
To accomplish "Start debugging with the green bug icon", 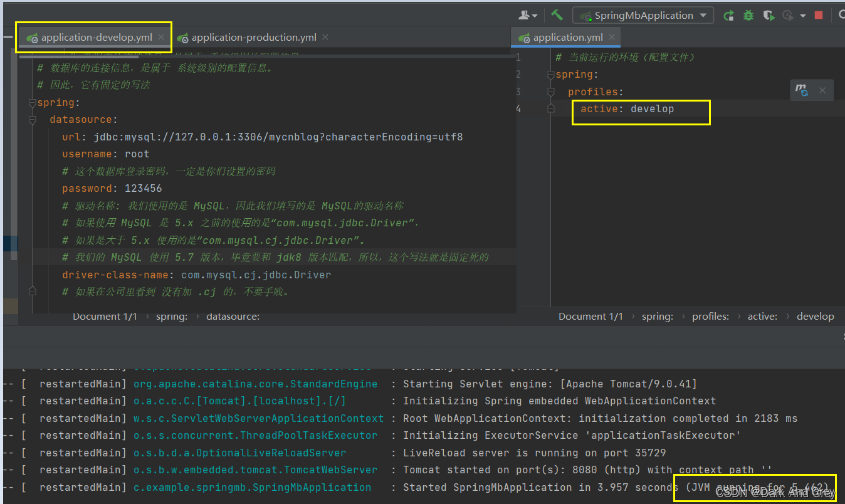I will (748, 16).
